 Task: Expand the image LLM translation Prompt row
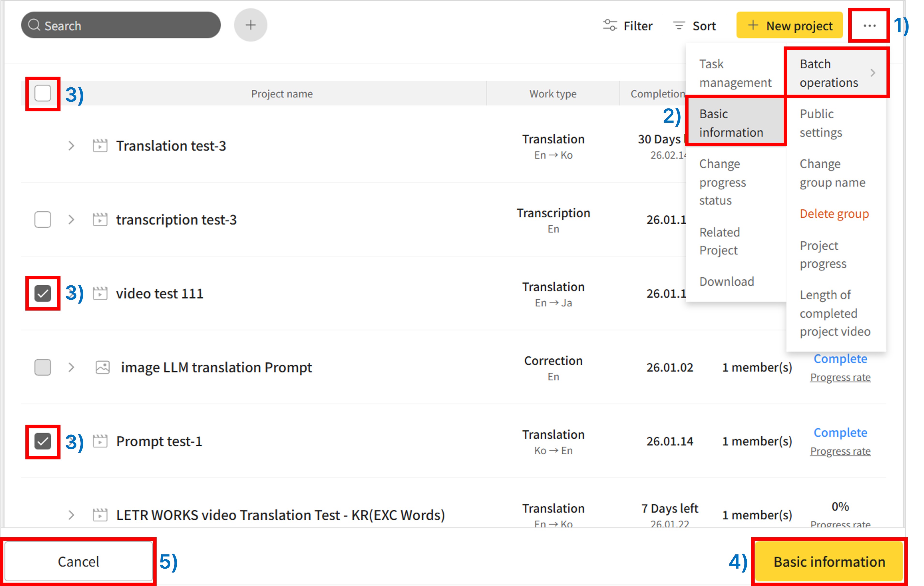click(x=71, y=367)
